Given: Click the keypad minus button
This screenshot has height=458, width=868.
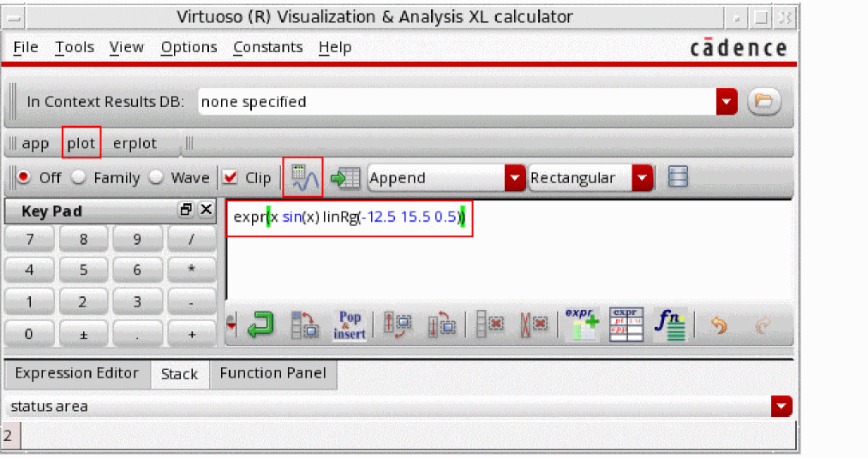Looking at the screenshot, I should (192, 302).
